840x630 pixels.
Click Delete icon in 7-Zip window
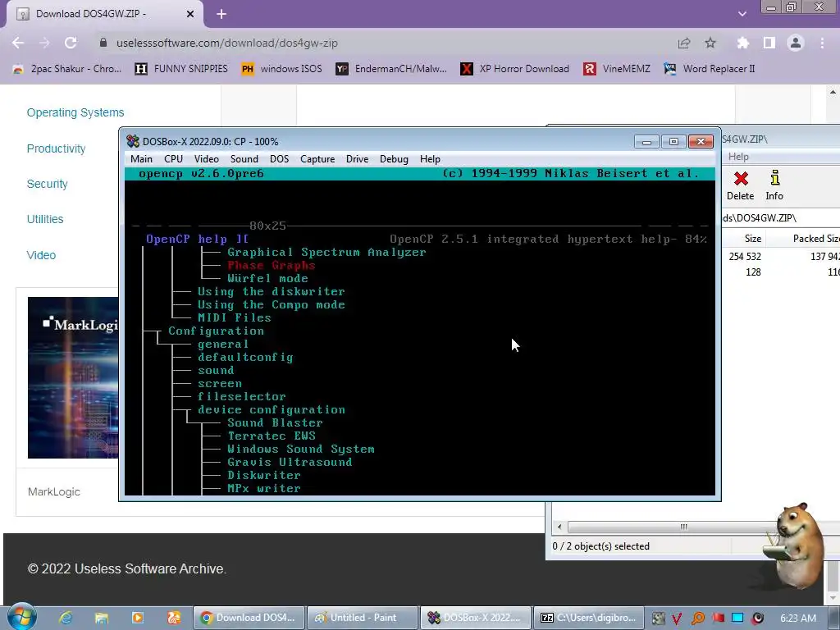coord(741,185)
